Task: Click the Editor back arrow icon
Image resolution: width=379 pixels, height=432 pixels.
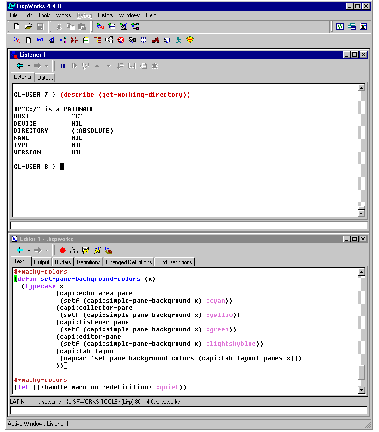Action: click(20, 250)
